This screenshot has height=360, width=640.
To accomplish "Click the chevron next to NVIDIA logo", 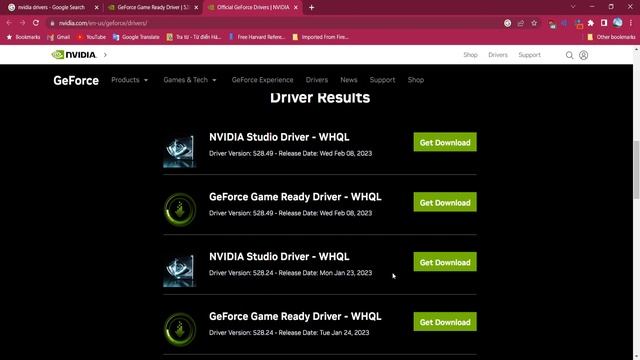I will point(105,55).
